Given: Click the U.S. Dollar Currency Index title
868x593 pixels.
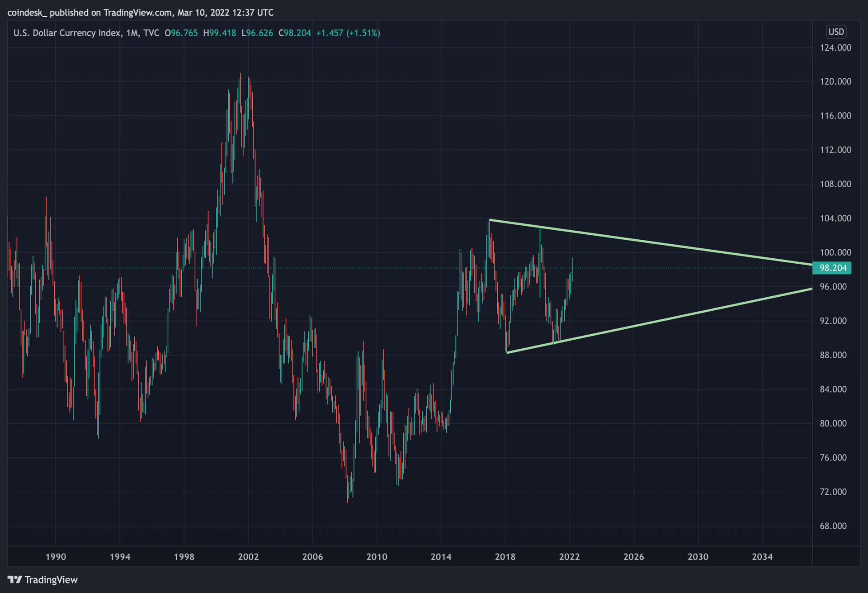Looking at the screenshot, I should [x=67, y=33].
